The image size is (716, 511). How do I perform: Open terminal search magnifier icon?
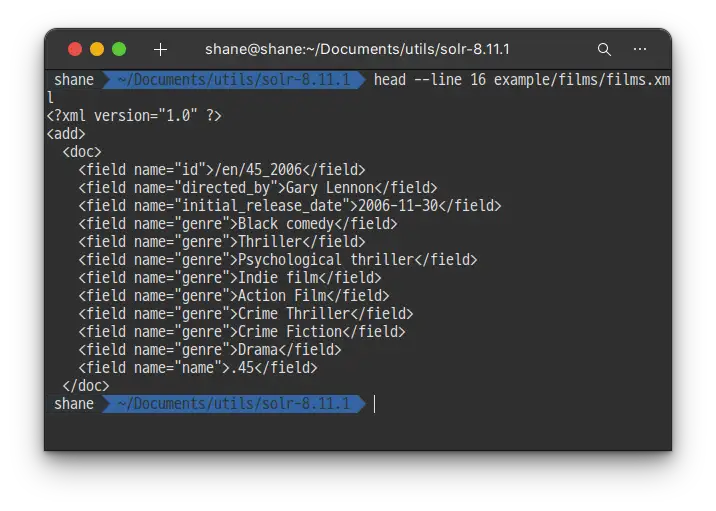[x=604, y=49]
